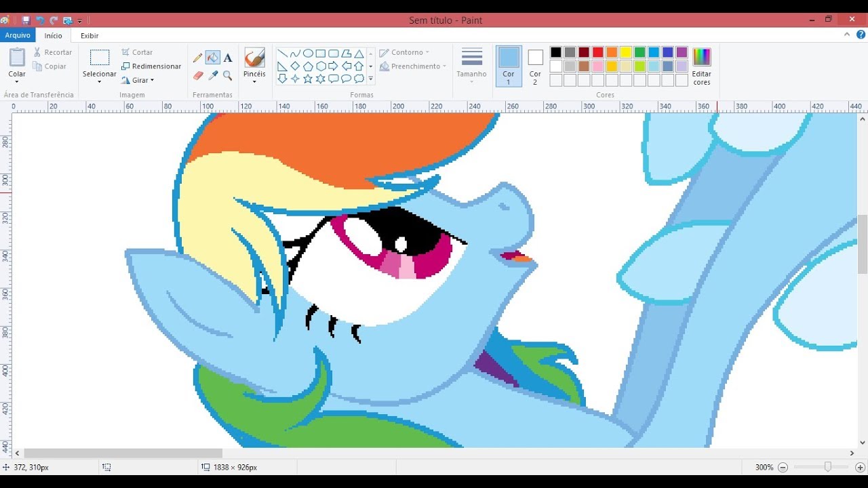Select the Four-point star shape
Viewport: 868px width, 488px height.
coord(295,79)
